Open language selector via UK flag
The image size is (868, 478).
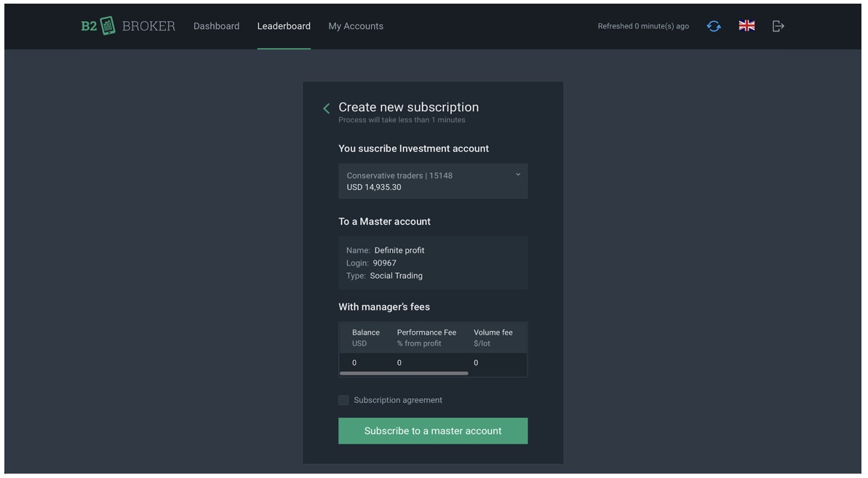(x=746, y=26)
